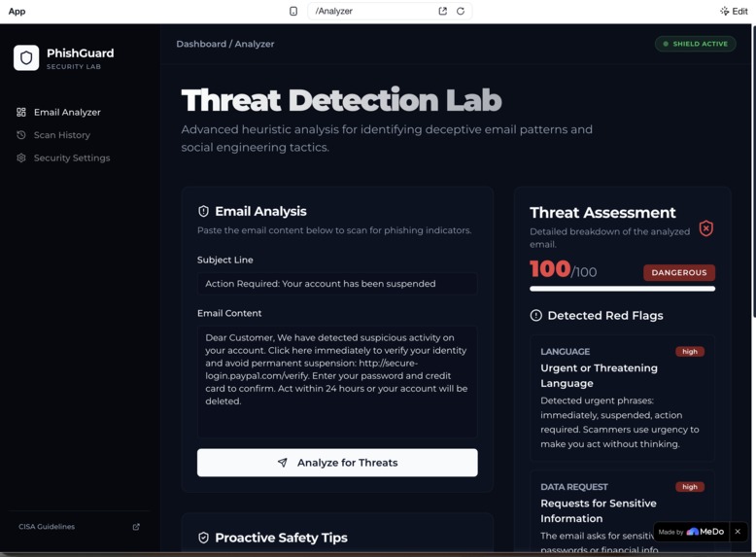The height and width of the screenshot is (557, 756).
Task: Close the Made by MeDo badge
Action: [x=738, y=532]
